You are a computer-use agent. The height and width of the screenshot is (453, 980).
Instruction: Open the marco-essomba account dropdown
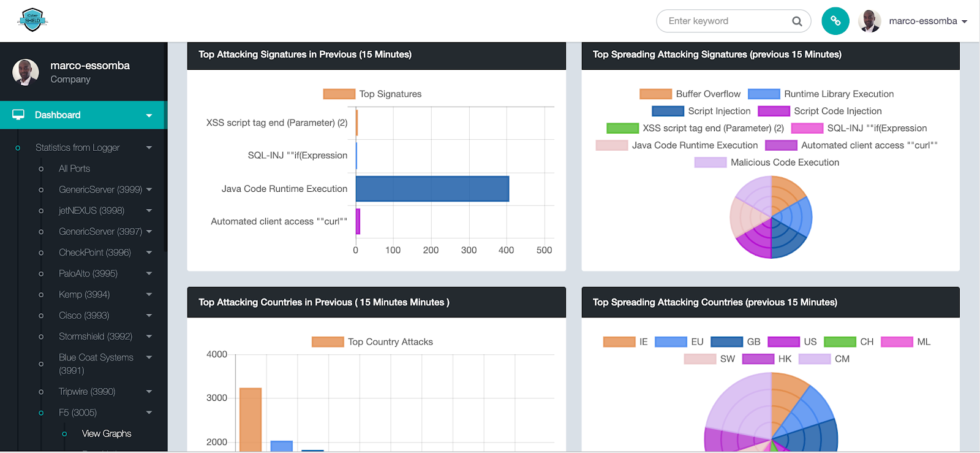928,21
